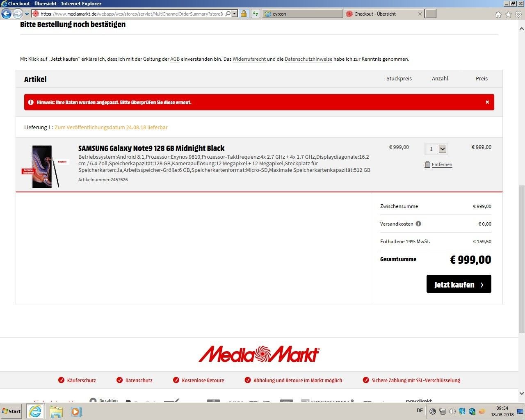Screen dimensions: 525x420
Task: Click the volume speaker tray icon
Action: (452, 411)
